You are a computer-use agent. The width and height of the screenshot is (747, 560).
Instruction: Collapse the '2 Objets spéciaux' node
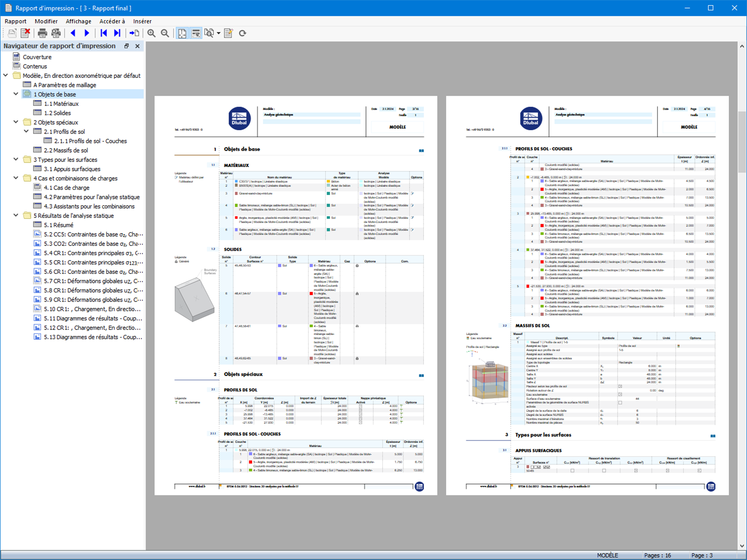point(16,122)
